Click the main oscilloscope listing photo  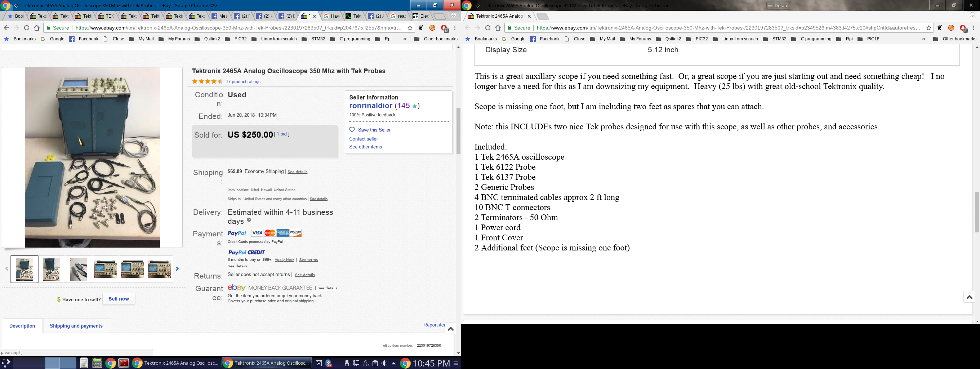tap(93, 157)
